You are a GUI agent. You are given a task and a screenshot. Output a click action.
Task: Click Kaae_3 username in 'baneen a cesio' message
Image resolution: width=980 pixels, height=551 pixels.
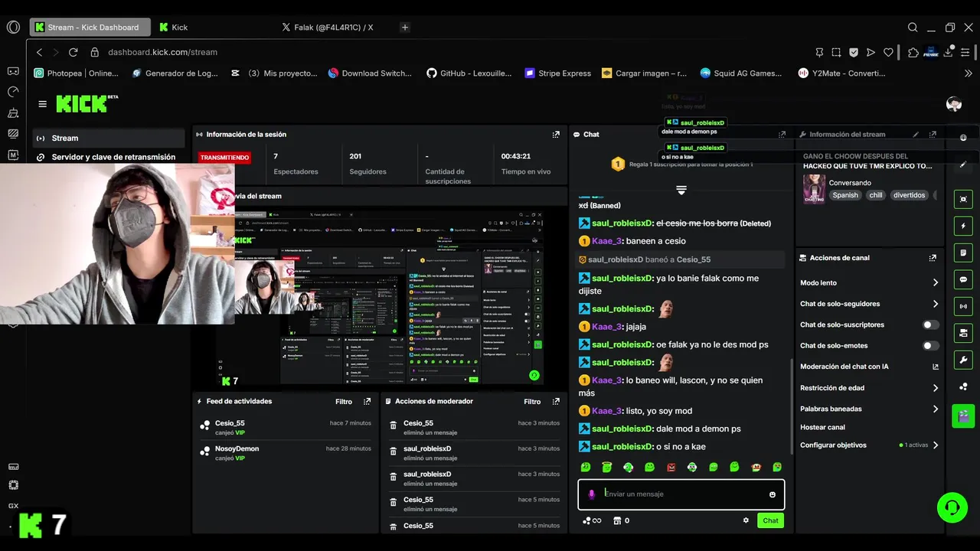[606, 241]
